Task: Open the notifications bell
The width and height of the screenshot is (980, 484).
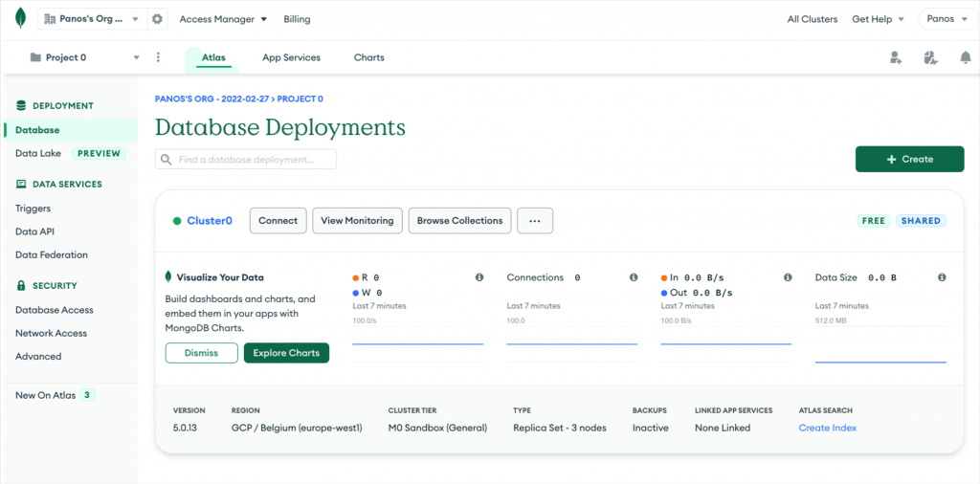Action: click(x=966, y=57)
